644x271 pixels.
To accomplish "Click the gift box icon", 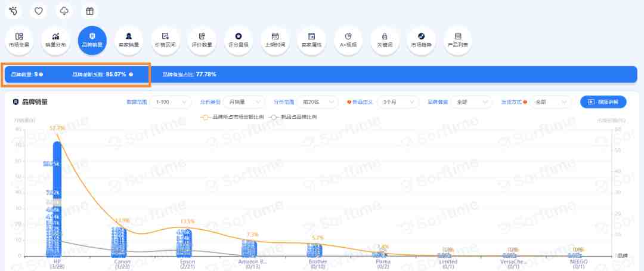I will (89, 11).
